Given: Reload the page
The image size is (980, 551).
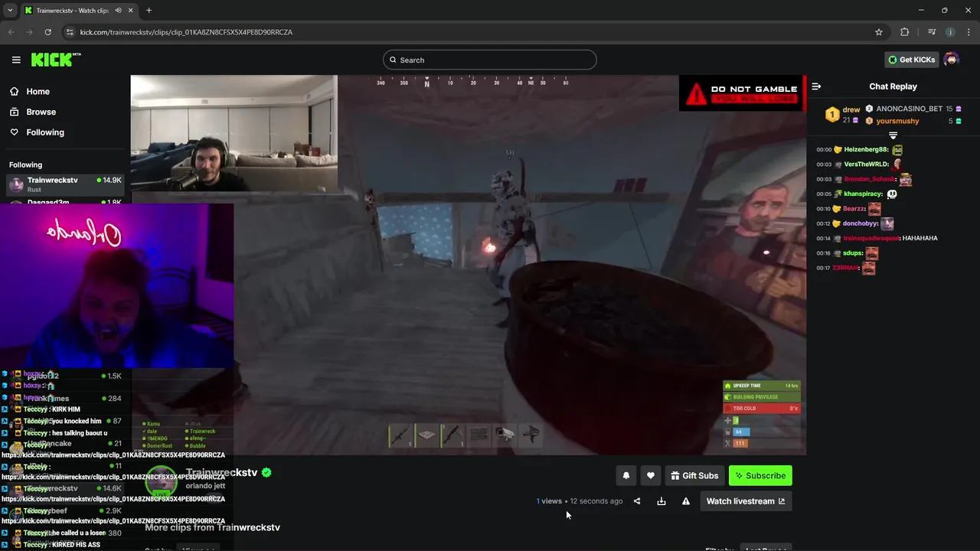Looking at the screenshot, I should 47,32.
